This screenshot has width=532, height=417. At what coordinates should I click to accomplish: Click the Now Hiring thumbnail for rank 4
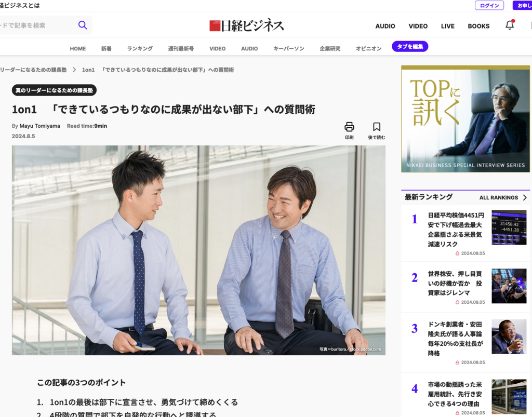tap(509, 397)
